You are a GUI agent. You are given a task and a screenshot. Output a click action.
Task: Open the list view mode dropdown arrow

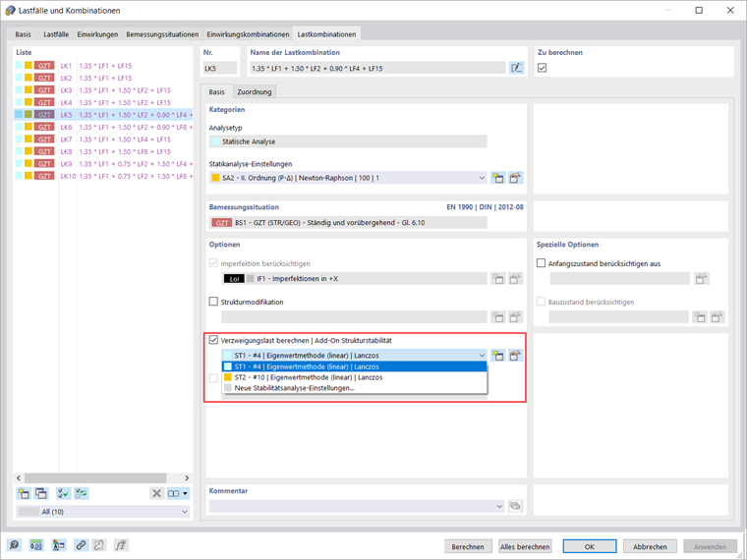click(186, 493)
